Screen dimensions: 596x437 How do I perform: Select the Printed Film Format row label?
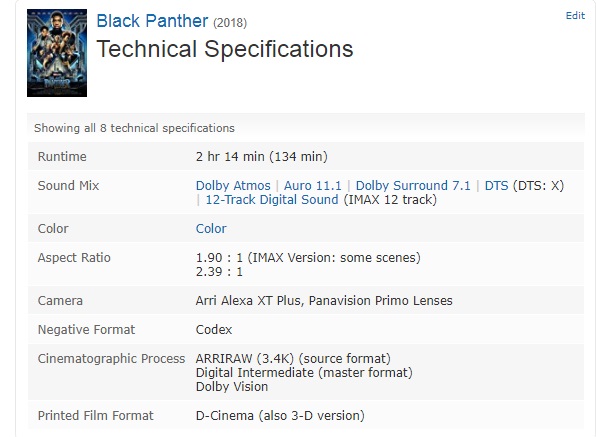click(x=95, y=415)
